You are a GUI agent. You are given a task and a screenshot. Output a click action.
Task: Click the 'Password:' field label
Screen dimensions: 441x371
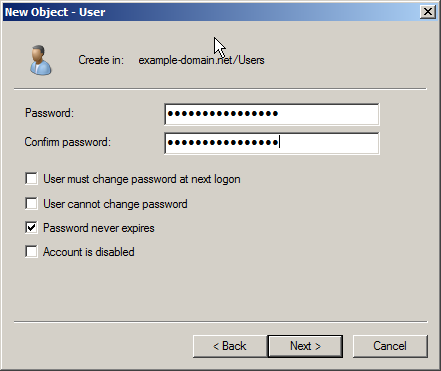click(49, 113)
